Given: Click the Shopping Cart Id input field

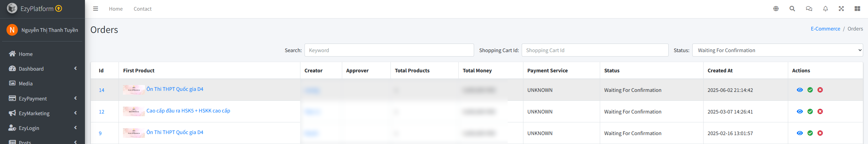Looking at the screenshot, I should coord(595,50).
